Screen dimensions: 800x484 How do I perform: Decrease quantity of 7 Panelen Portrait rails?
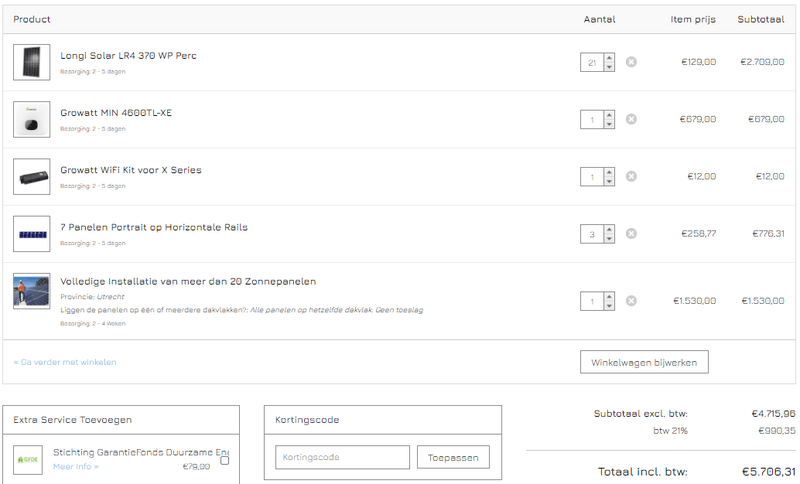click(609, 238)
